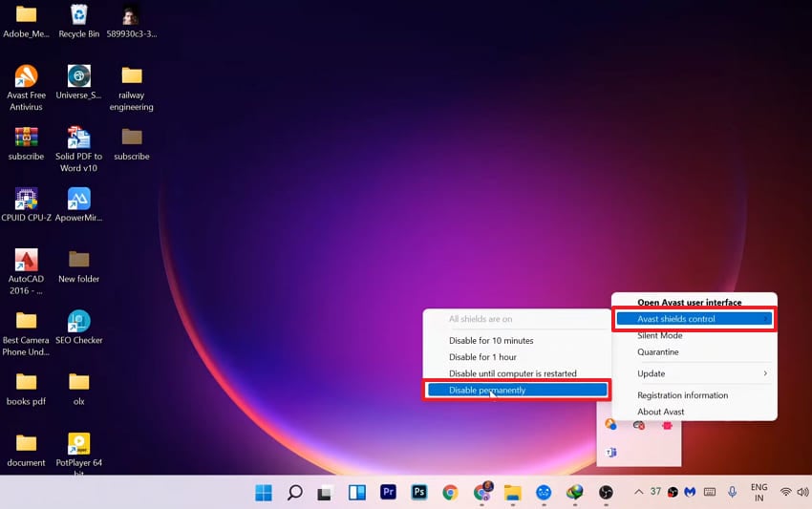Select the 589930c3-3... image file on desktop

pos(132,21)
